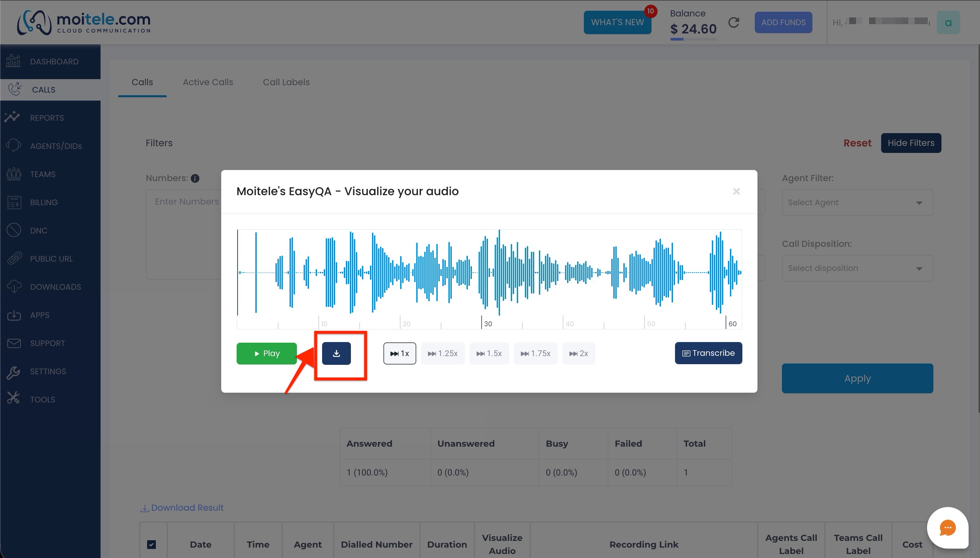Open the Downloads cloud icon
This screenshot has width=980, height=558.
14,287
